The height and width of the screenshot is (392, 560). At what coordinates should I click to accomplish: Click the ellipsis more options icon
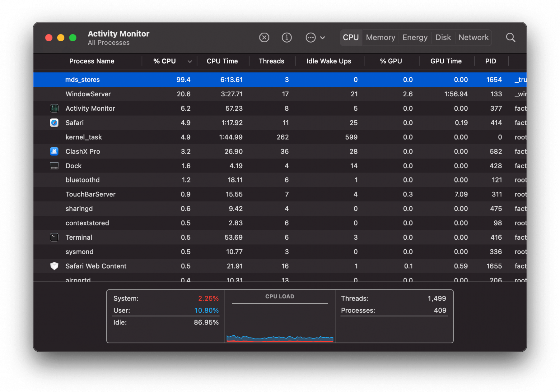[x=310, y=38]
